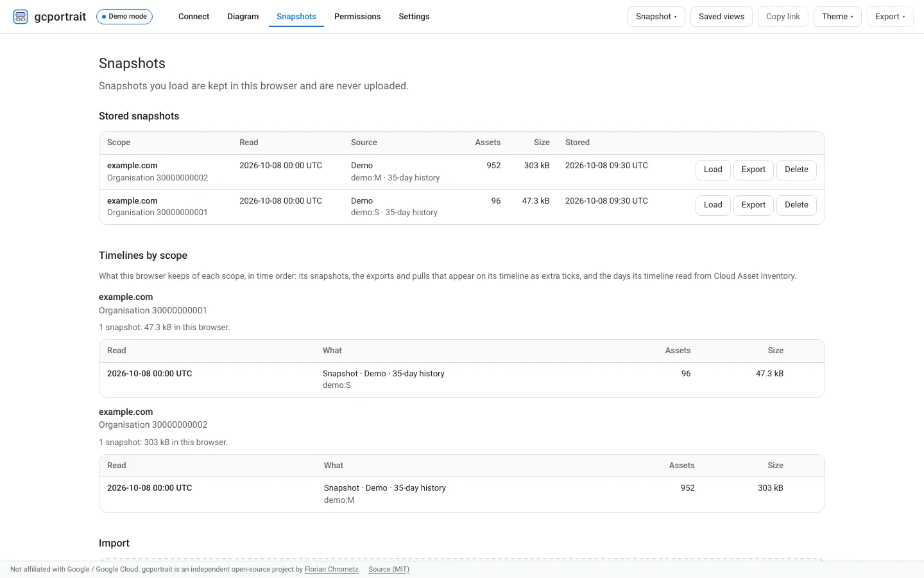
Task: Export the Organisation 30000000002 snapshot
Action: click(x=753, y=170)
